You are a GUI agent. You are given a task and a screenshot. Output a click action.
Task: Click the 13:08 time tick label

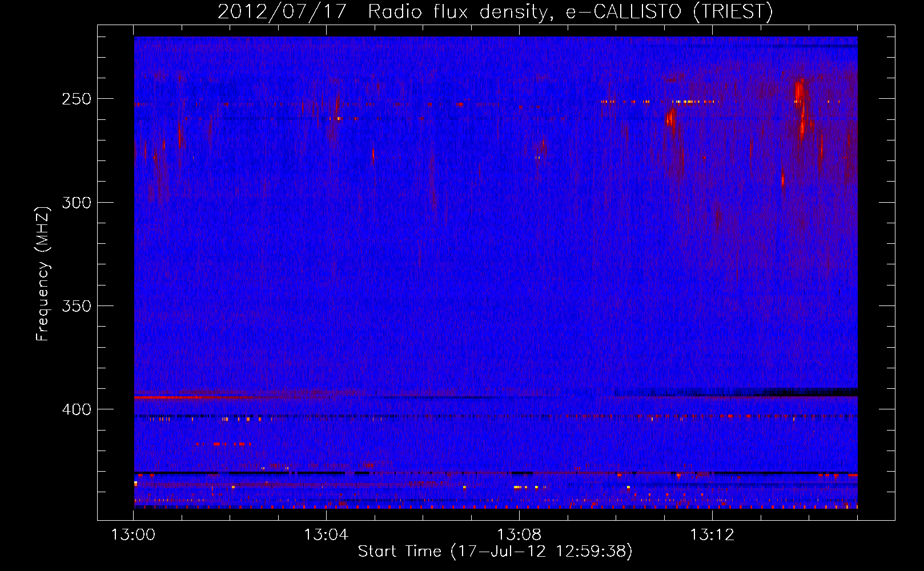(x=519, y=535)
